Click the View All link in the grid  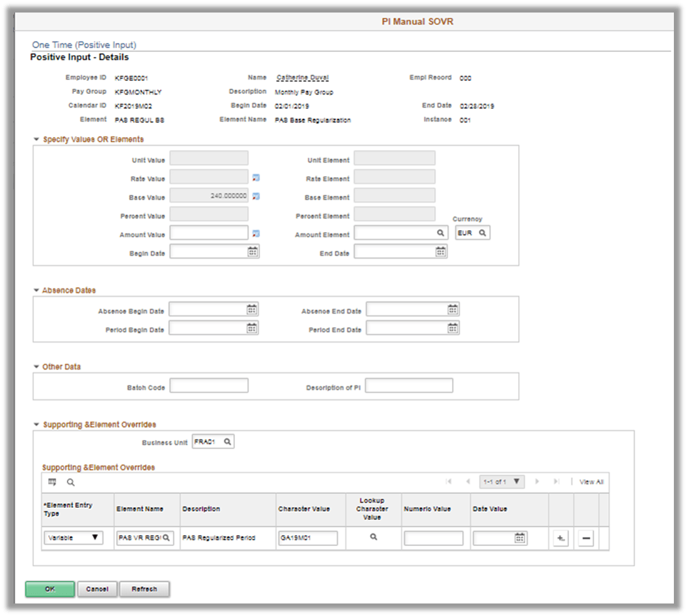click(x=591, y=482)
